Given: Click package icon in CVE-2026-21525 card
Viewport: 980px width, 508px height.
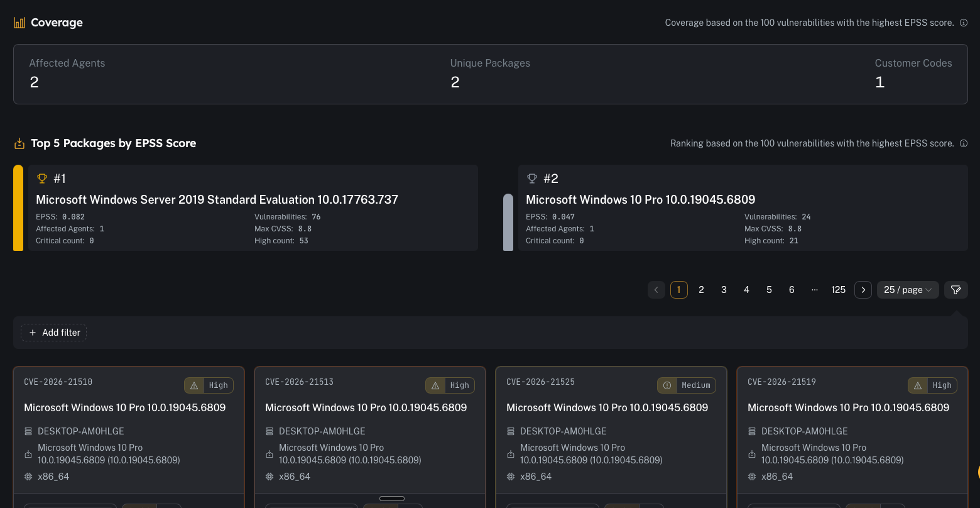Looking at the screenshot, I should [x=511, y=454].
